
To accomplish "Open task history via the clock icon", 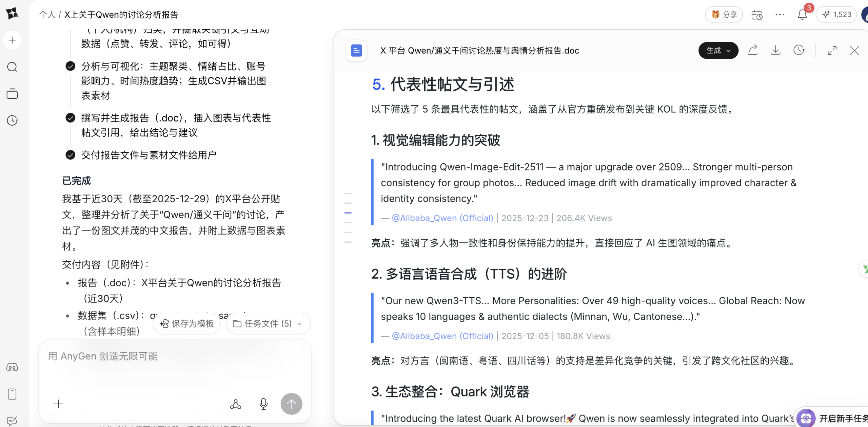I will 12,120.
